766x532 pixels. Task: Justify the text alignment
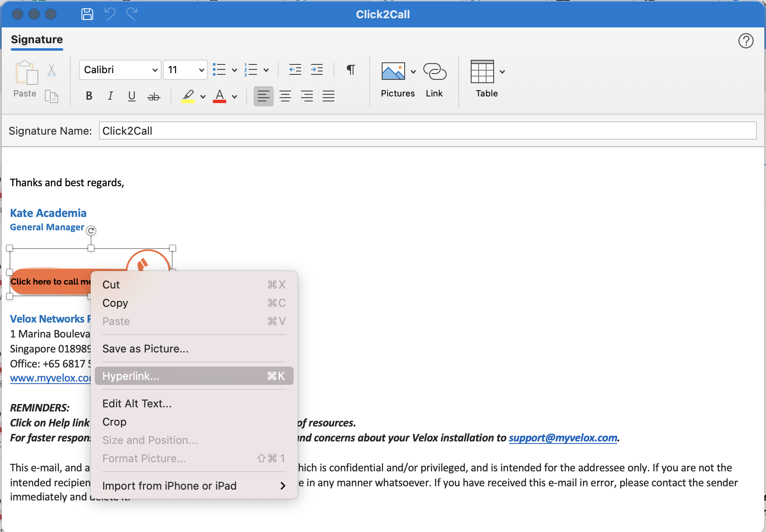pyautogui.click(x=329, y=96)
